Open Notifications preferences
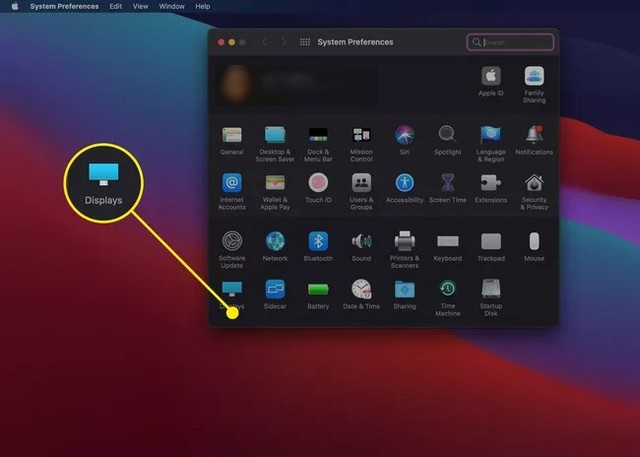640x457 pixels. click(534, 141)
